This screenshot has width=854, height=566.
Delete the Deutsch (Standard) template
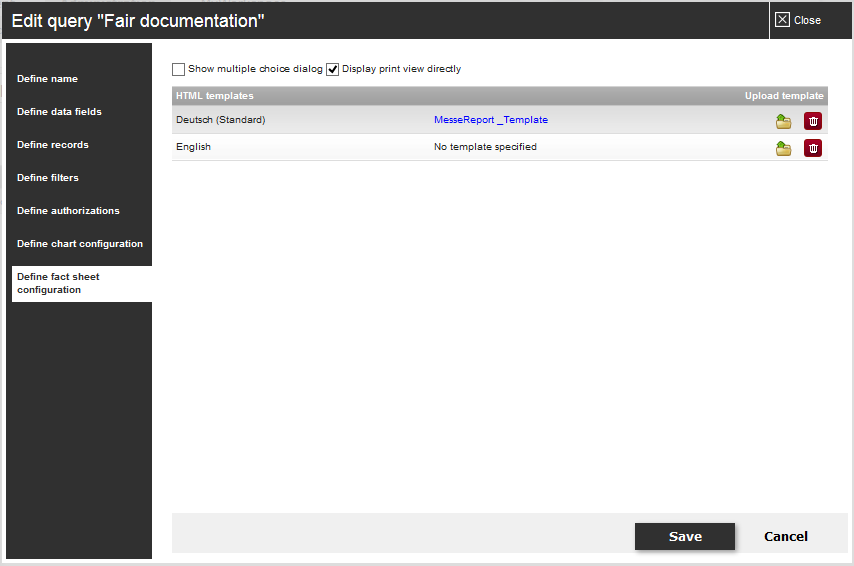813,121
